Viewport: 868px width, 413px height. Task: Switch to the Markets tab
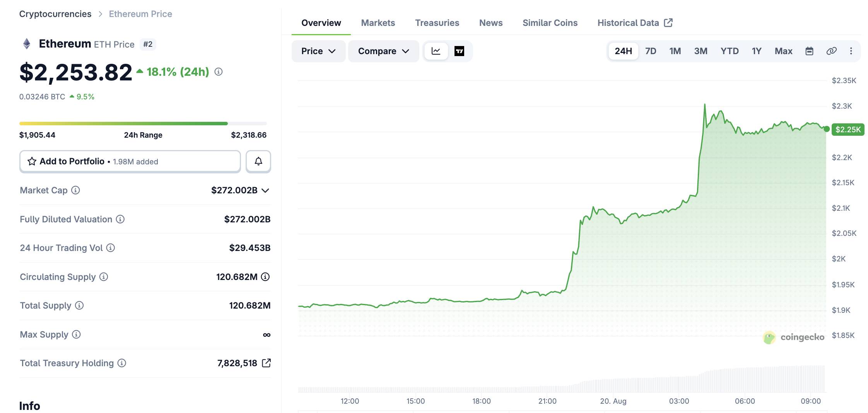point(378,23)
